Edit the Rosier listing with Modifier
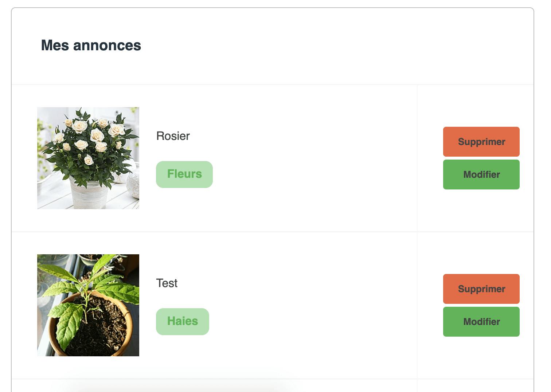The image size is (551, 392). tap(481, 175)
